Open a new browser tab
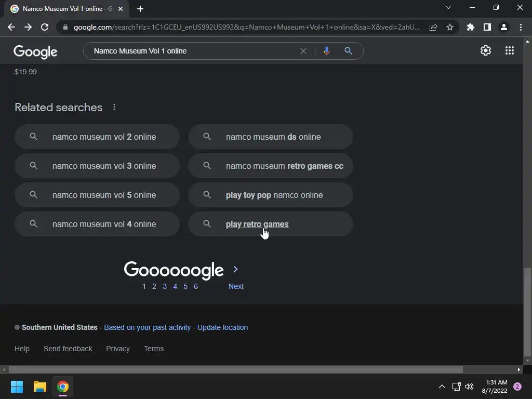This screenshot has width=532, height=399. pos(140,9)
